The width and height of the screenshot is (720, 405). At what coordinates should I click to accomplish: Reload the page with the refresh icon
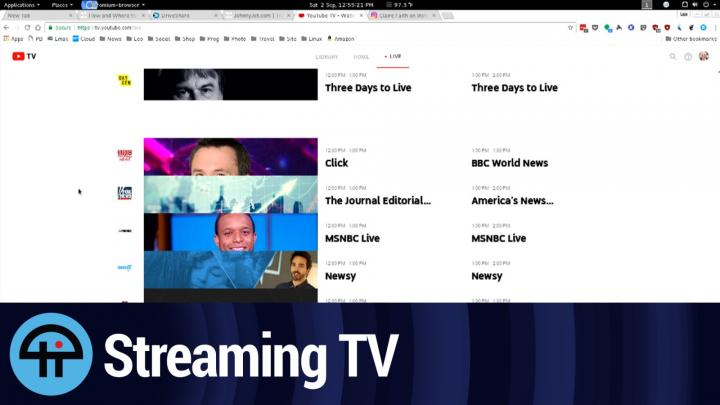38,28
